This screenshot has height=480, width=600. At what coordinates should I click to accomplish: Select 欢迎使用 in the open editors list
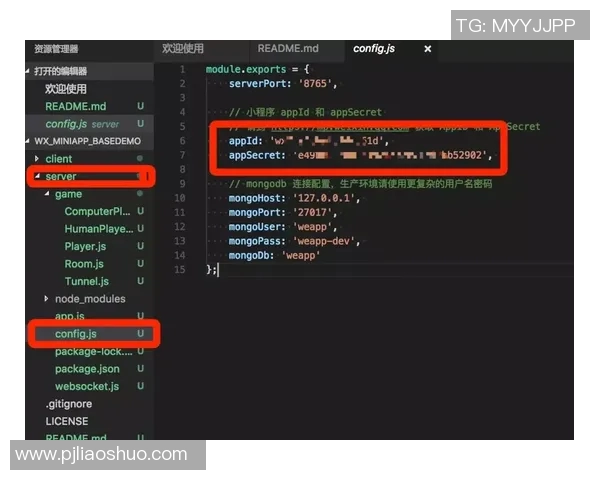pyautogui.click(x=67, y=89)
